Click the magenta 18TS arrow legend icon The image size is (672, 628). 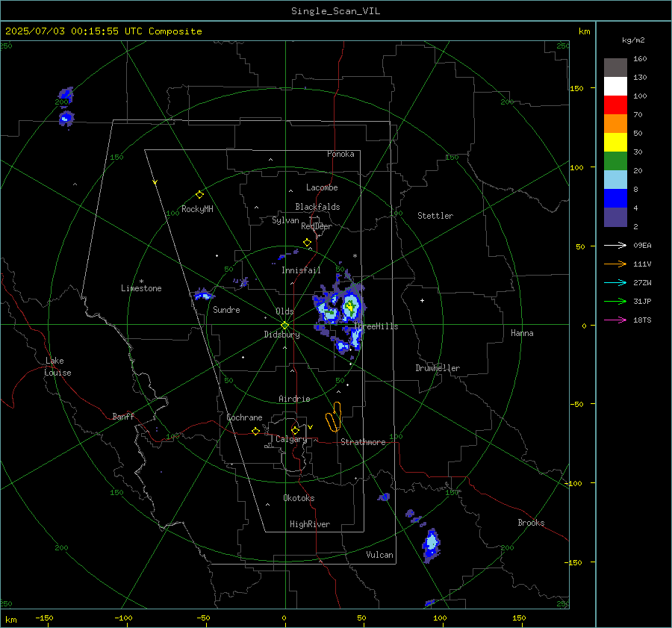615,320
